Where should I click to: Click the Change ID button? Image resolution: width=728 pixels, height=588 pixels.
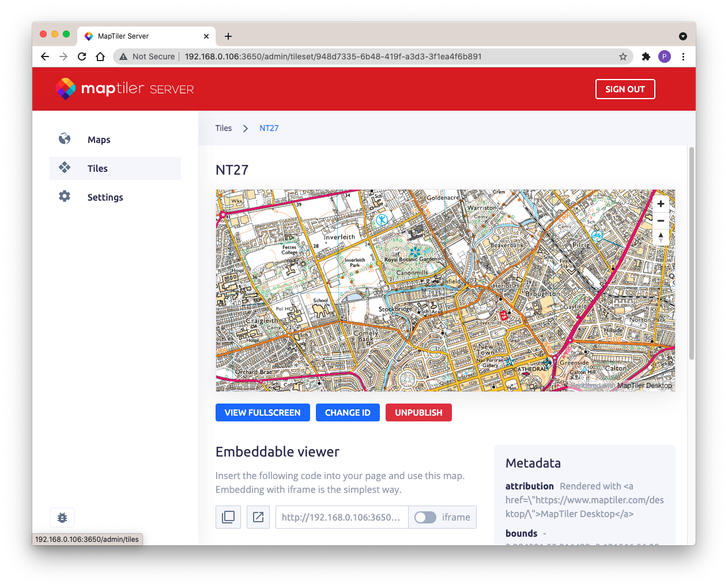click(348, 413)
